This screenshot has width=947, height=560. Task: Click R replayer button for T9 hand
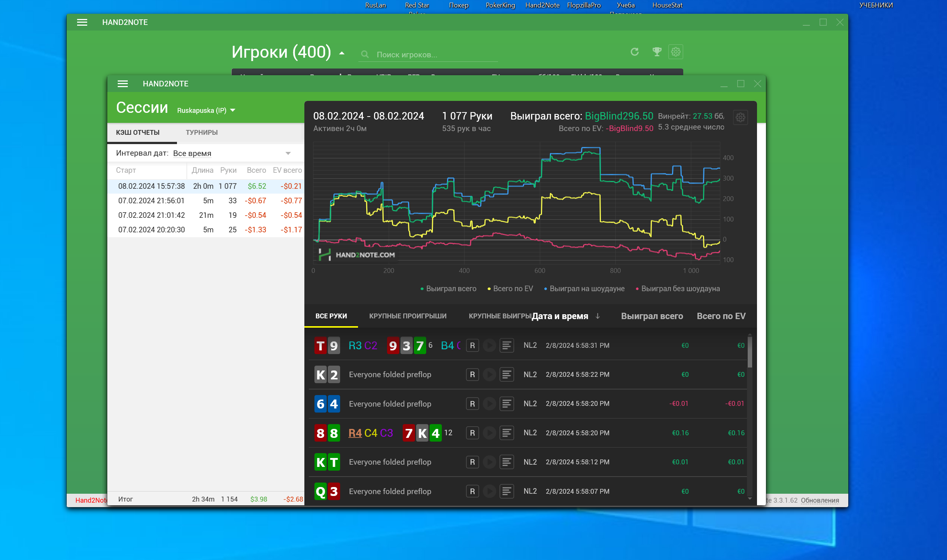pos(472,346)
